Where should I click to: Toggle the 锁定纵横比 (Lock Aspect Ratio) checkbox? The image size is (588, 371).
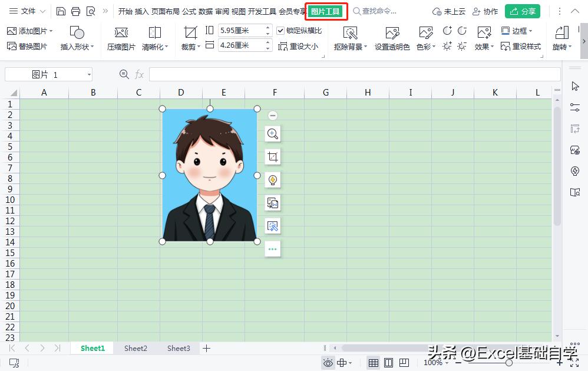click(280, 31)
